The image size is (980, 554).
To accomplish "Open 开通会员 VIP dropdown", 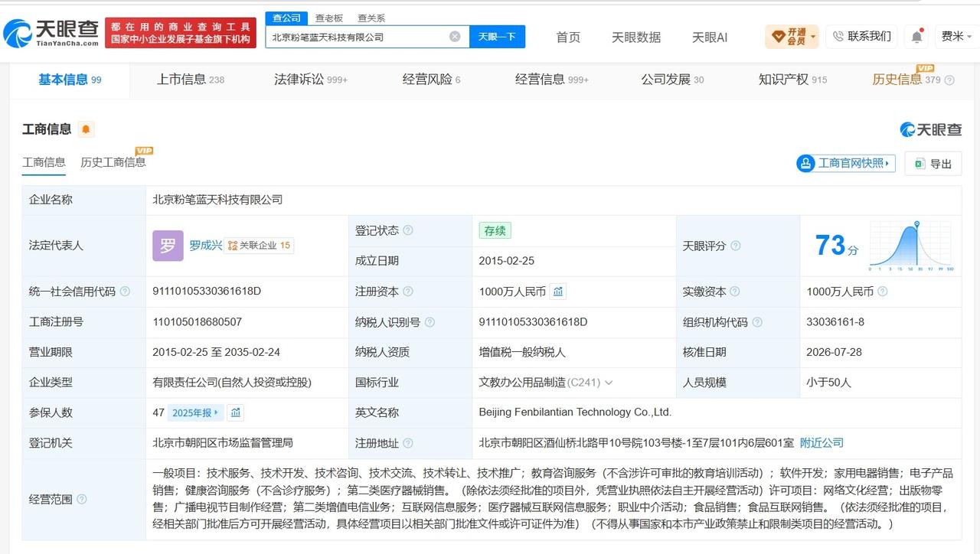I will pos(792,36).
